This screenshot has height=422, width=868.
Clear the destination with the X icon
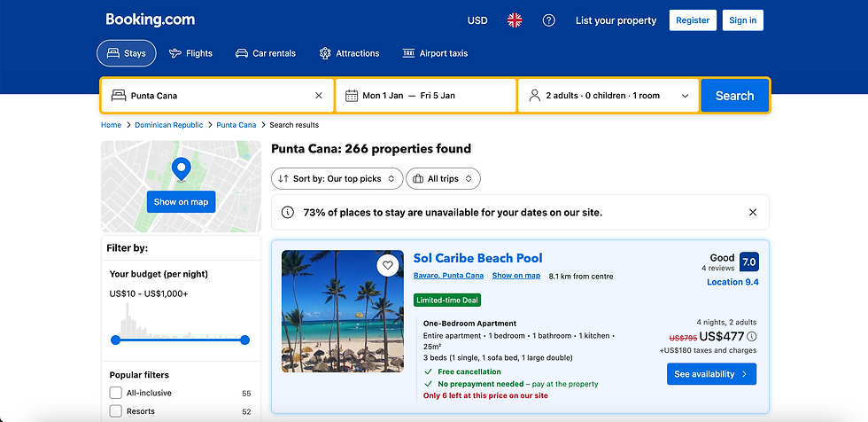pyautogui.click(x=318, y=95)
